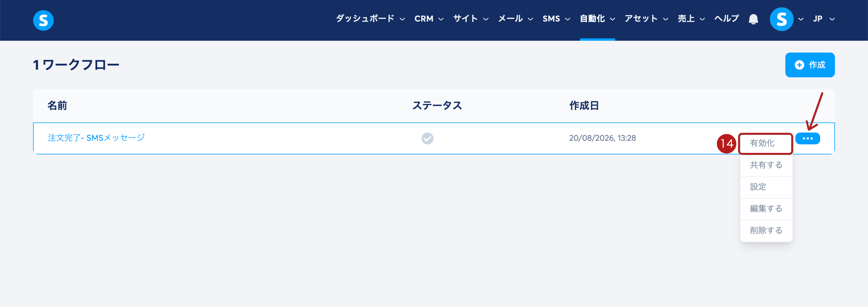Click the gray status checkmark icon
Viewport: 868px width, 307px height.
[427, 138]
